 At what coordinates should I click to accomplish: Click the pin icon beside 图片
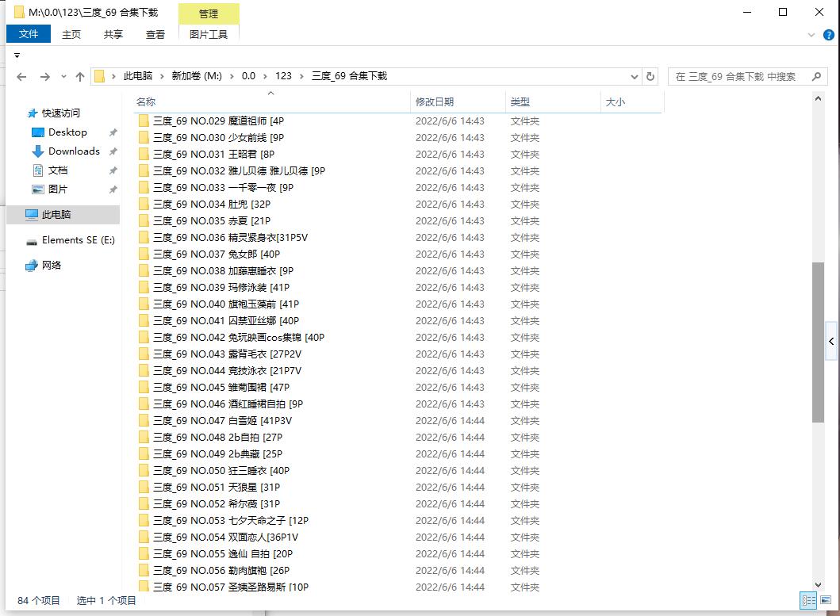[113, 189]
